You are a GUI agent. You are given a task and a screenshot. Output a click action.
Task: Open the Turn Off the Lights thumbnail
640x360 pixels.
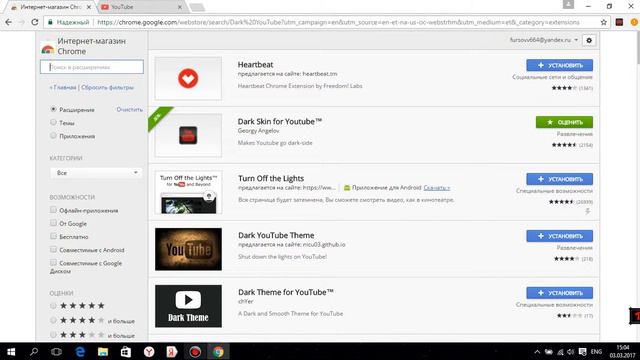click(x=188, y=192)
